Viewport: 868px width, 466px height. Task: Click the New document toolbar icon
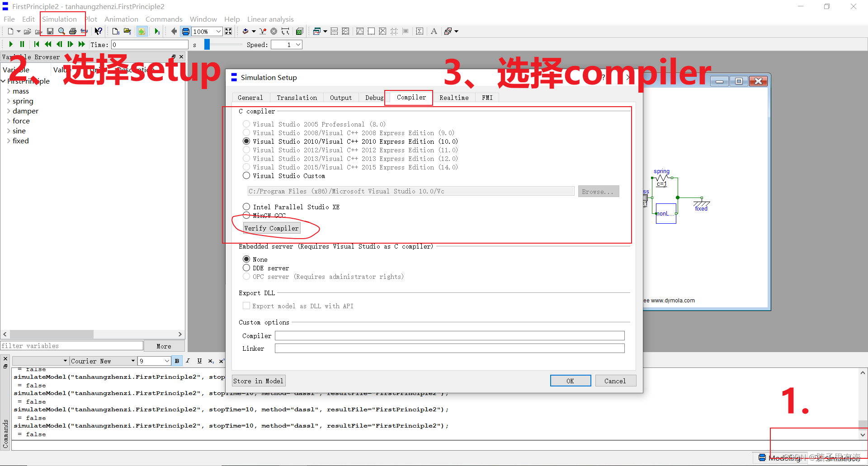click(x=10, y=31)
